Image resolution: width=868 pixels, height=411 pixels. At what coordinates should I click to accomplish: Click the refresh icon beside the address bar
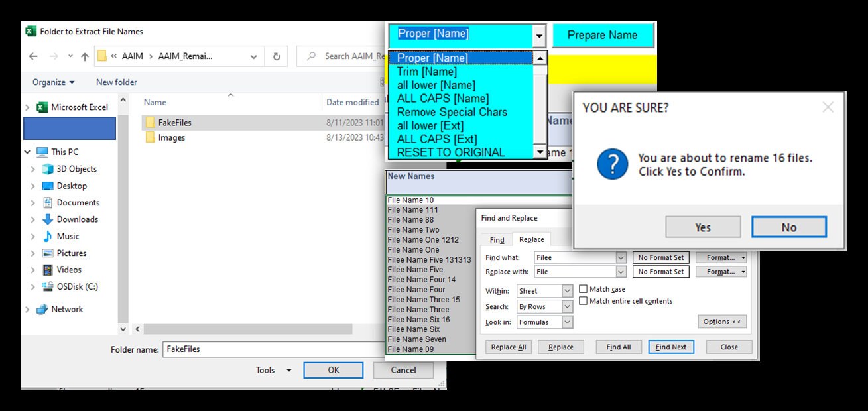click(277, 56)
